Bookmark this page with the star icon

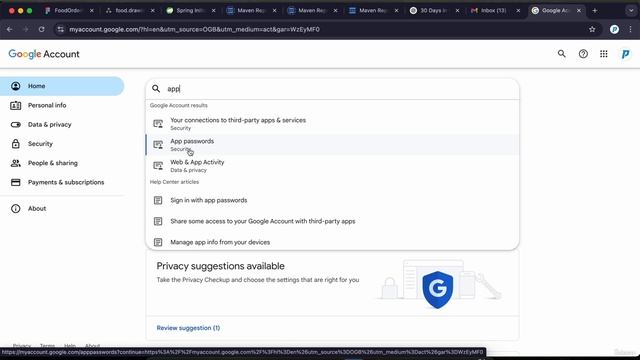pos(592,29)
